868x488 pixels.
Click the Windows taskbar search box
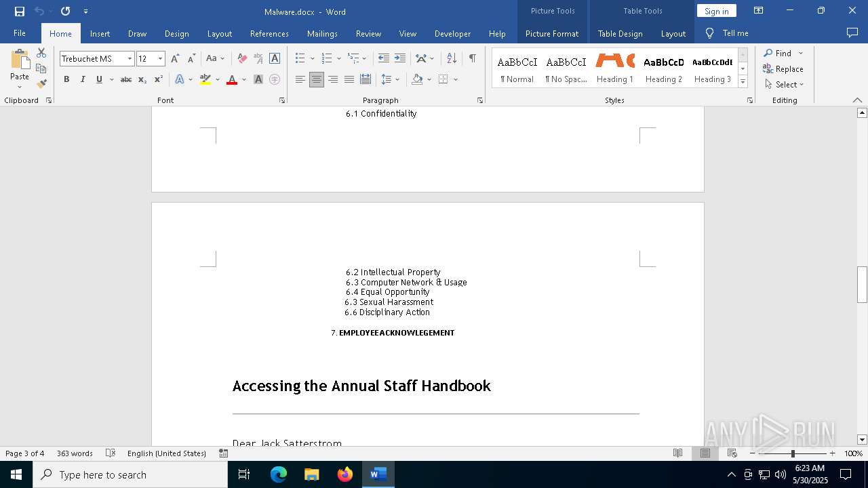click(130, 474)
